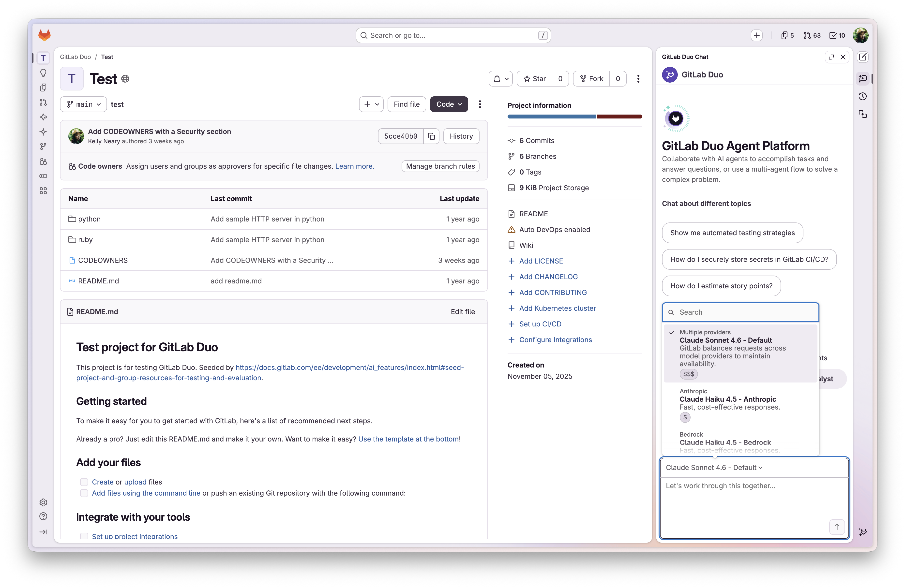Open assigned issues counter showing 5

pos(787,35)
